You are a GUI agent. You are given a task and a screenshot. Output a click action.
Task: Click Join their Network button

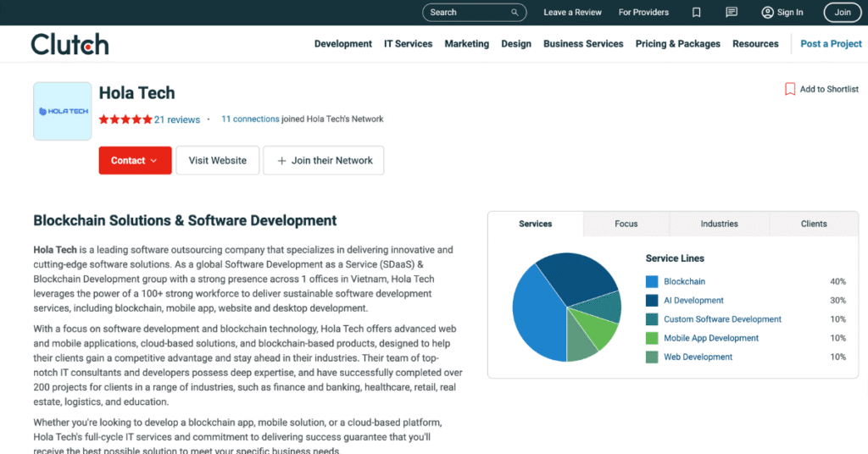(323, 161)
